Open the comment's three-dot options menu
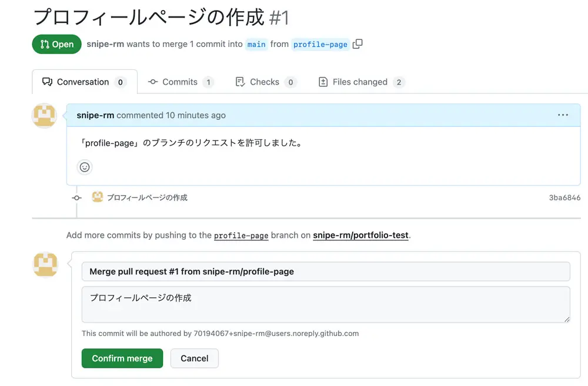Screen dimensions: 588x386 [x=563, y=115]
